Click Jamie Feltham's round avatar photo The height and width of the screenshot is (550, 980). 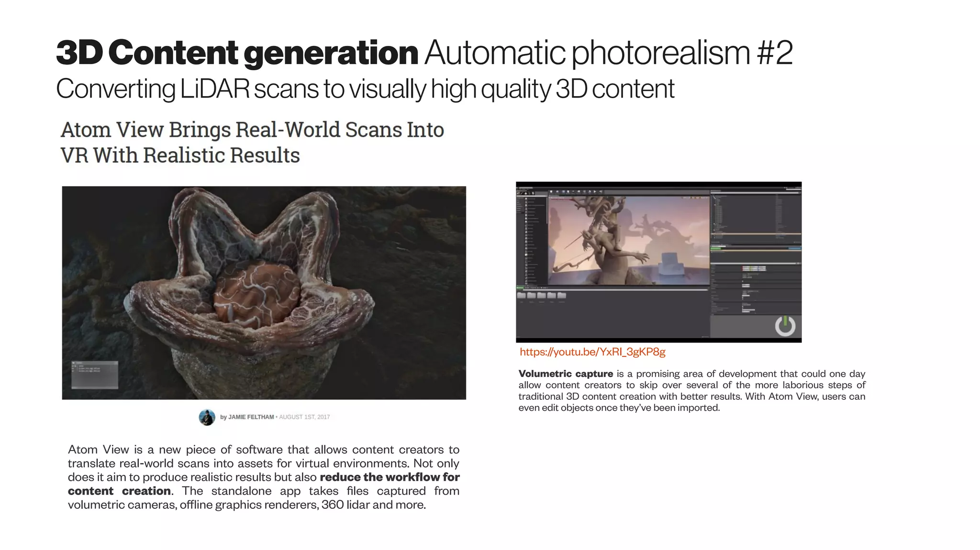207,417
